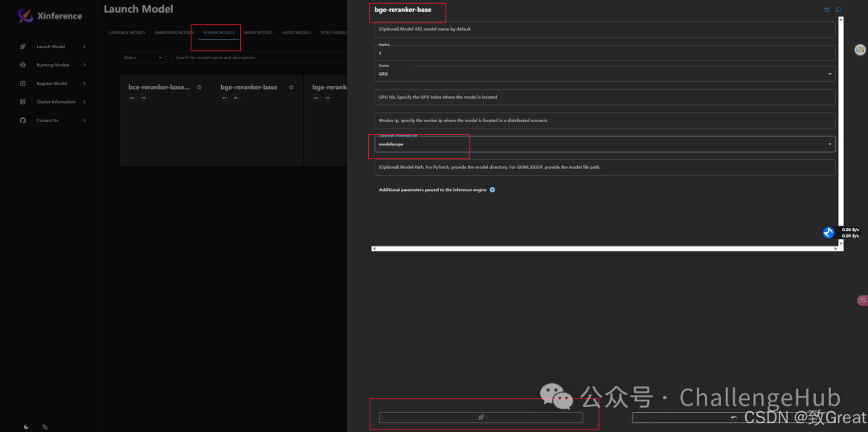Switch to the Audio Models tab
The height and width of the screenshot is (432, 868).
297,33
